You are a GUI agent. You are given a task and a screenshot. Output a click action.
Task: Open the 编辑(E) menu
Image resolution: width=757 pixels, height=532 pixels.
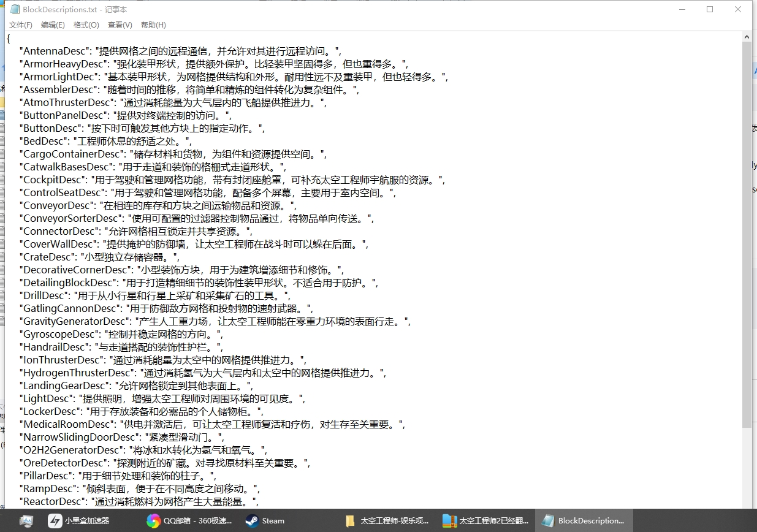53,25
